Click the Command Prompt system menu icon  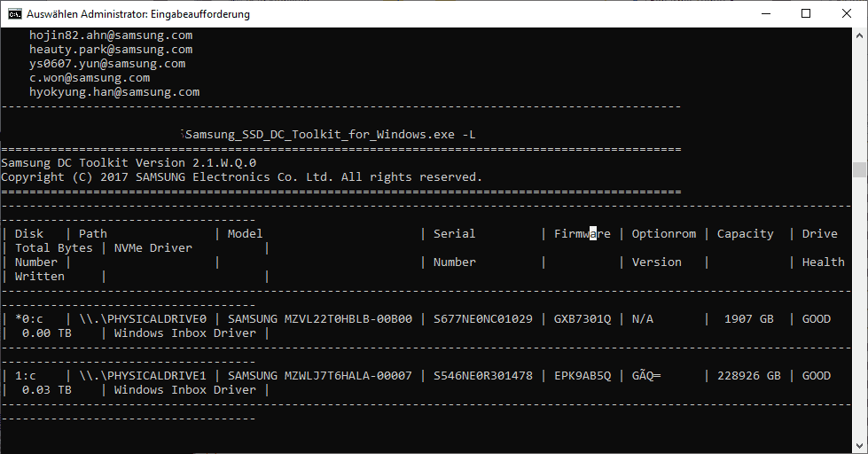(x=14, y=14)
